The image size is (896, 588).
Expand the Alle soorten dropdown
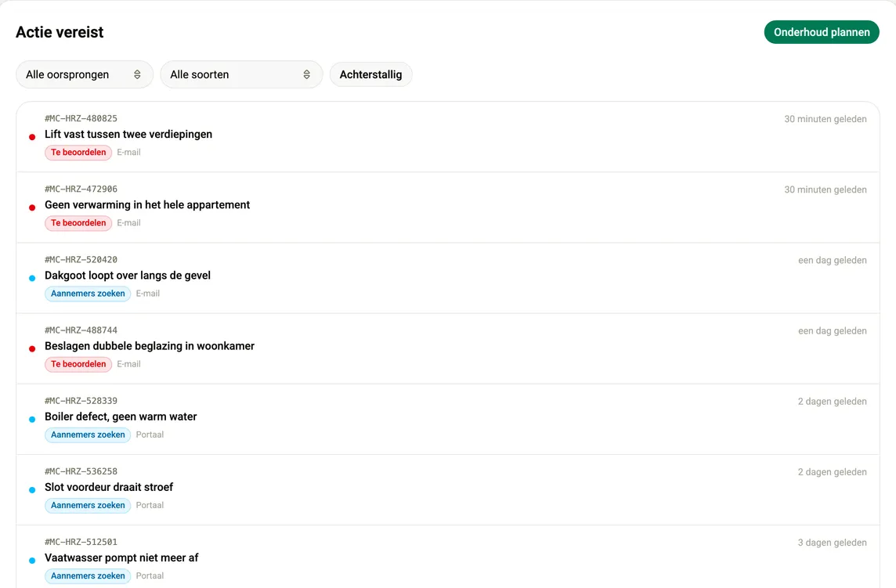[x=241, y=75]
